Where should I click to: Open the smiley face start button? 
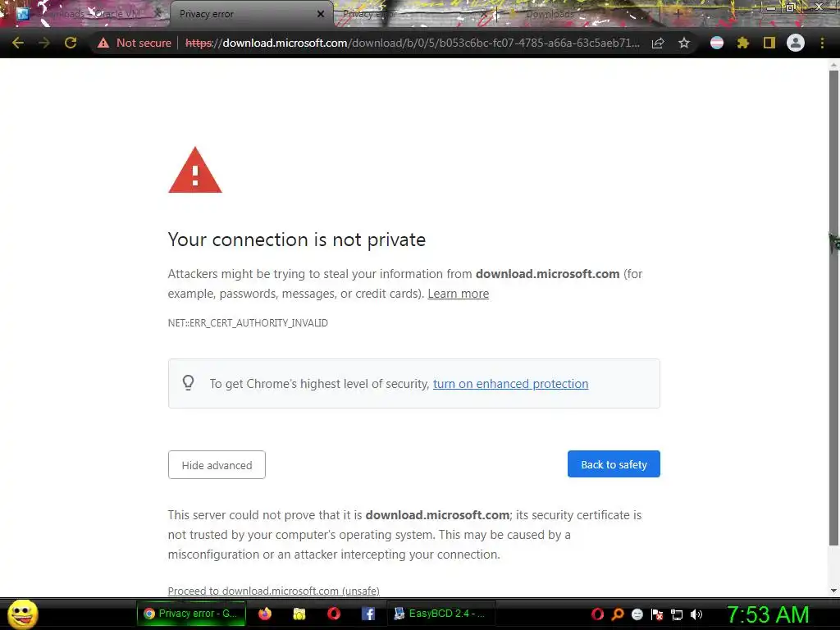(x=22, y=614)
